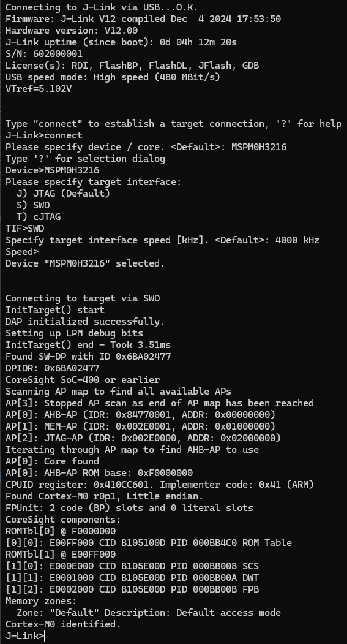Screen dimensions: 347x644
Task: Click the AP[0]: AHB-AP IDR line
Action: click(x=140, y=414)
